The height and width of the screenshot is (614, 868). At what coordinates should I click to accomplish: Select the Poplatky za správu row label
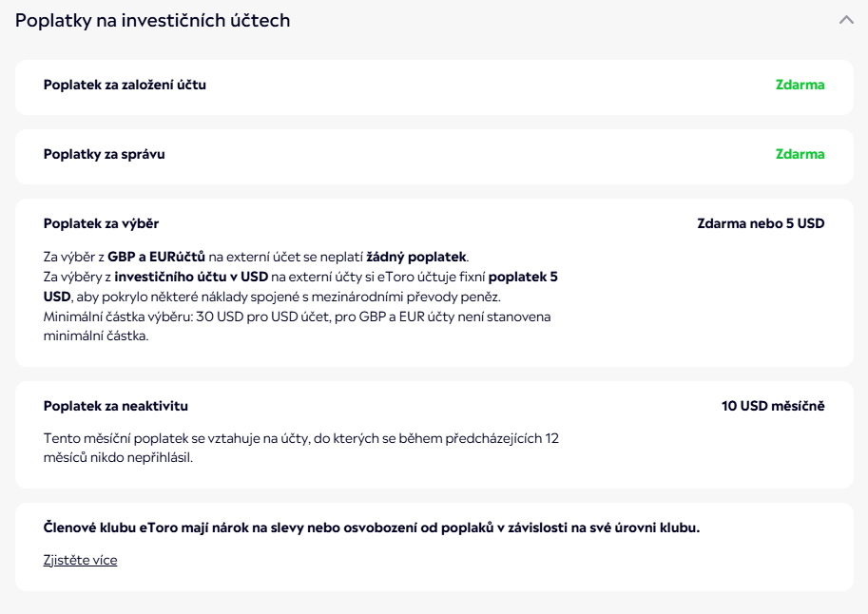(105, 154)
